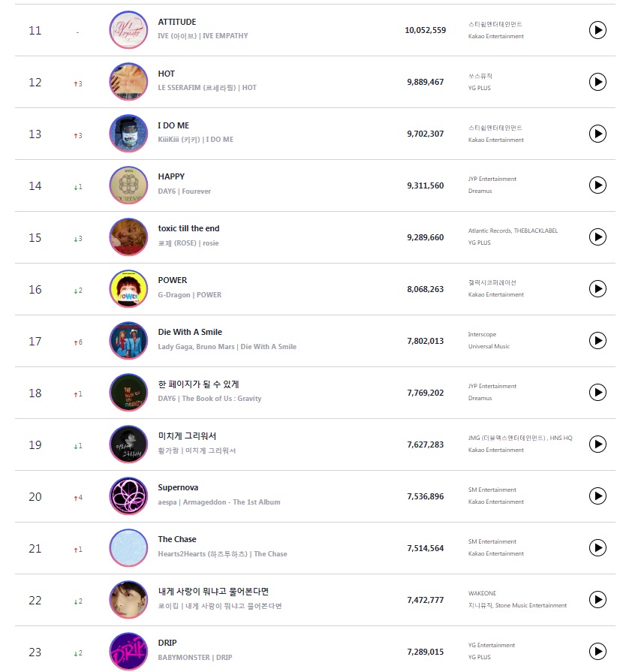Play toxic till the end
The height and width of the screenshot is (672, 626).
(x=597, y=237)
